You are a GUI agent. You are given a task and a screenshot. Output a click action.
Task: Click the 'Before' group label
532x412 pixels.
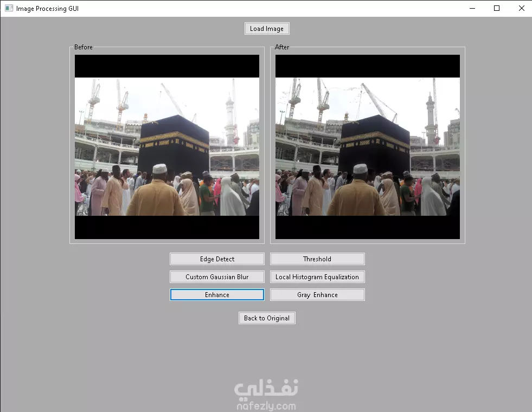(x=83, y=47)
